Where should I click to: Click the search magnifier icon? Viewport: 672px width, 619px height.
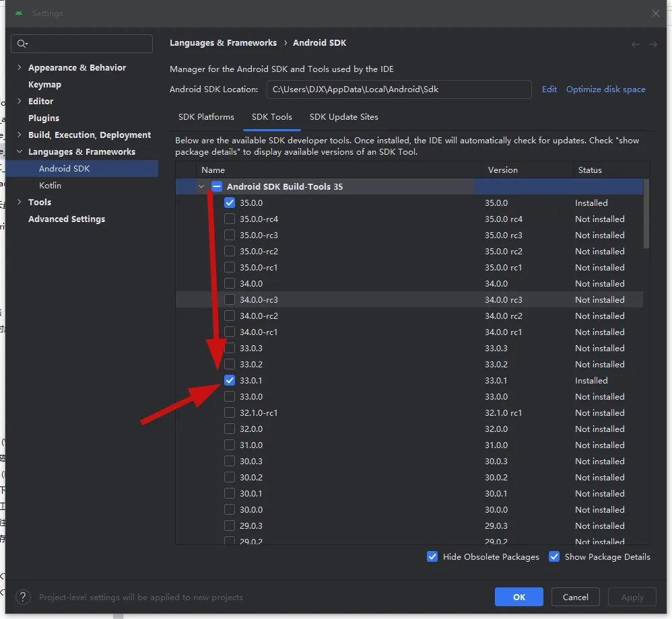[x=22, y=44]
